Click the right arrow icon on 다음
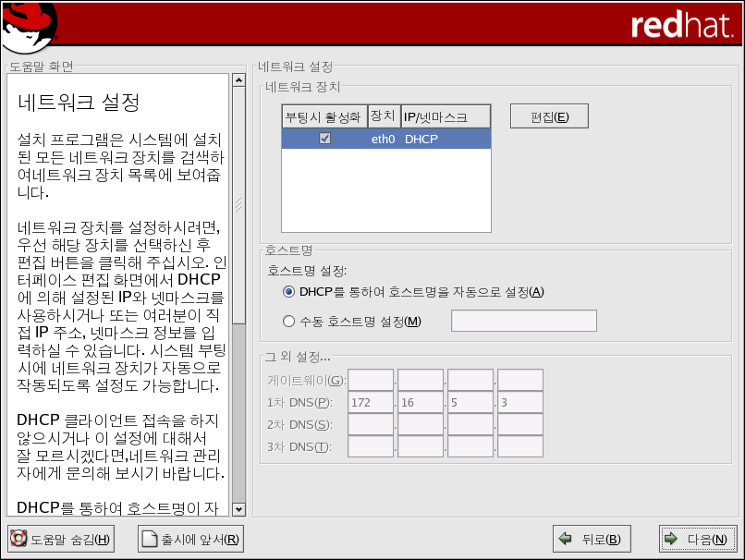 click(671, 540)
